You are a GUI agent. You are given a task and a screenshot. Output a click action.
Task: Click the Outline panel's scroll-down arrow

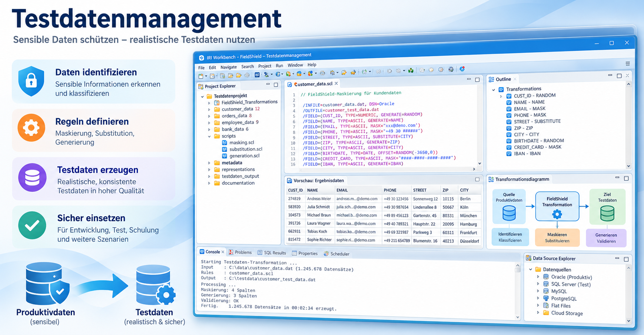(628, 166)
